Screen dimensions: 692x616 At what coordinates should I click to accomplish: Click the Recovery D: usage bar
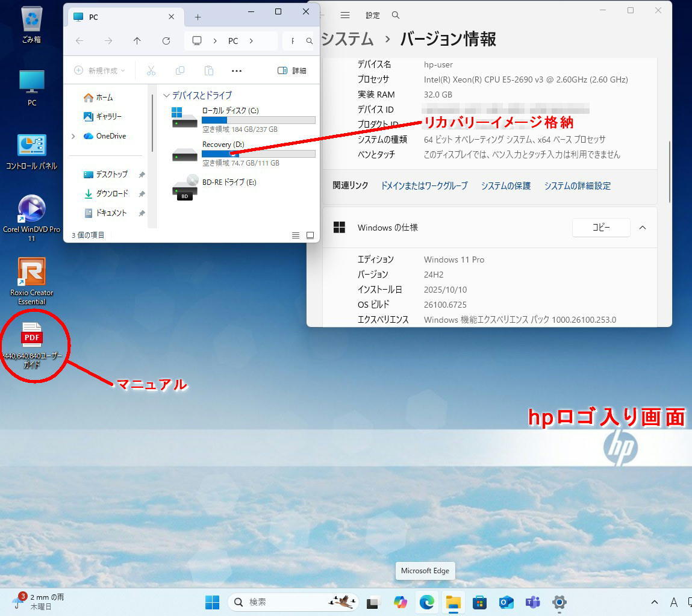click(258, 154)
